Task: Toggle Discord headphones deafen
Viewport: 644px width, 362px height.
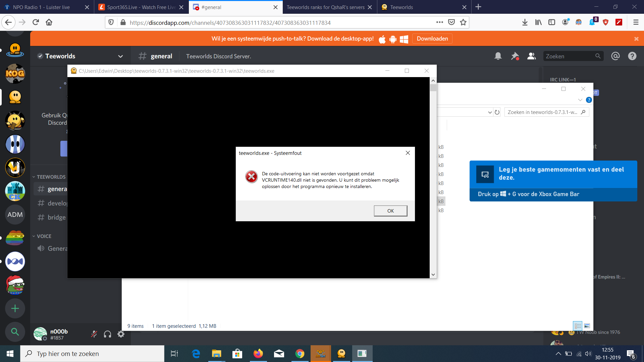Action: 107,334
